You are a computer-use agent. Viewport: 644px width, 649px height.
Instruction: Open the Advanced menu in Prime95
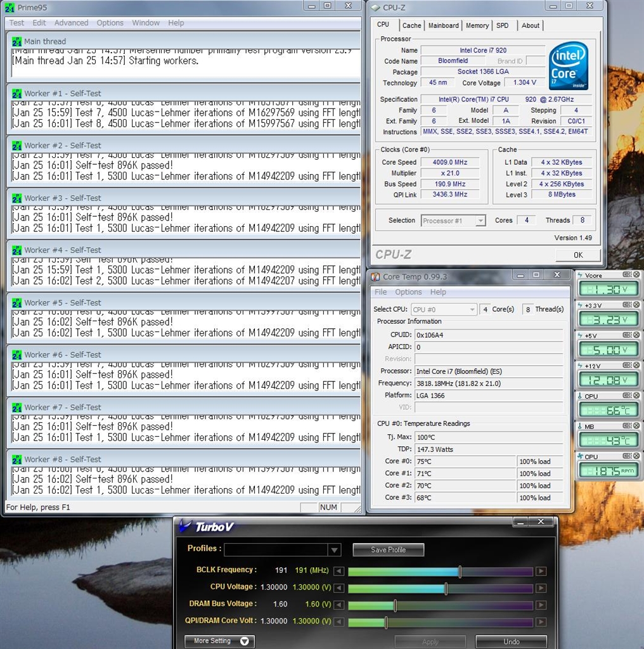71,23
